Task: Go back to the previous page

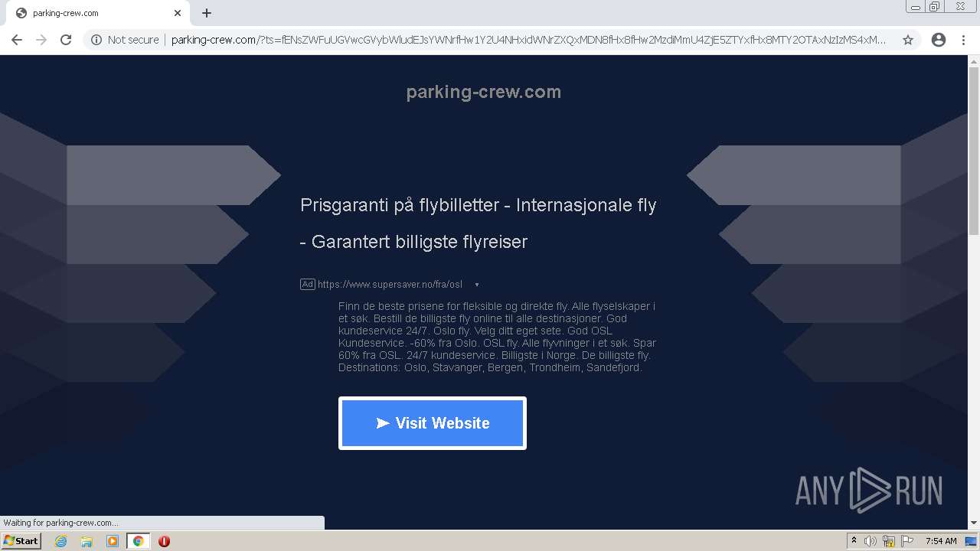Action: 17,40
